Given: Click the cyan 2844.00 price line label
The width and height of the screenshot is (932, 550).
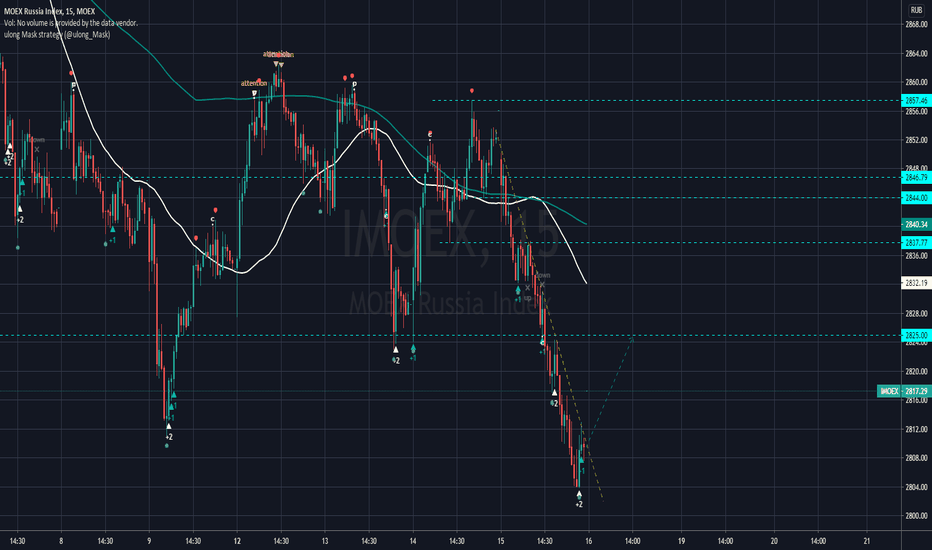Looking at the screenshot, I should click(916, 198).
